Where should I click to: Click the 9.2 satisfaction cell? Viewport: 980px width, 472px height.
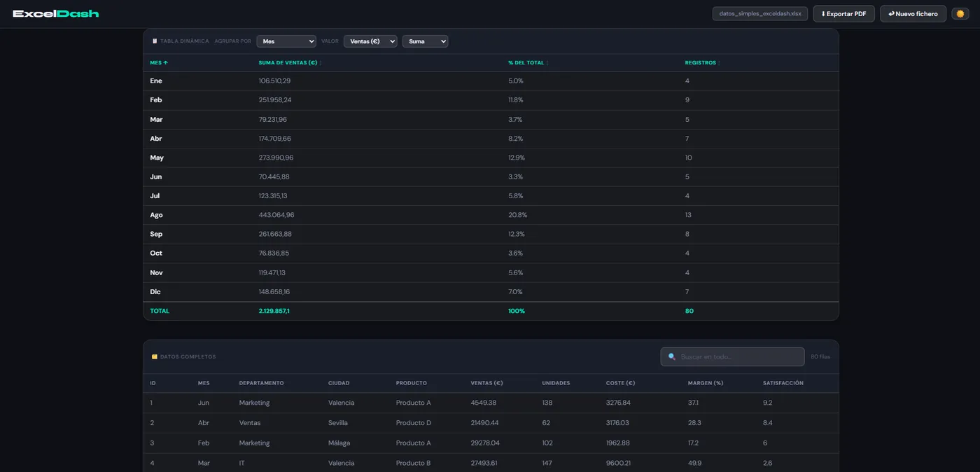768,403
